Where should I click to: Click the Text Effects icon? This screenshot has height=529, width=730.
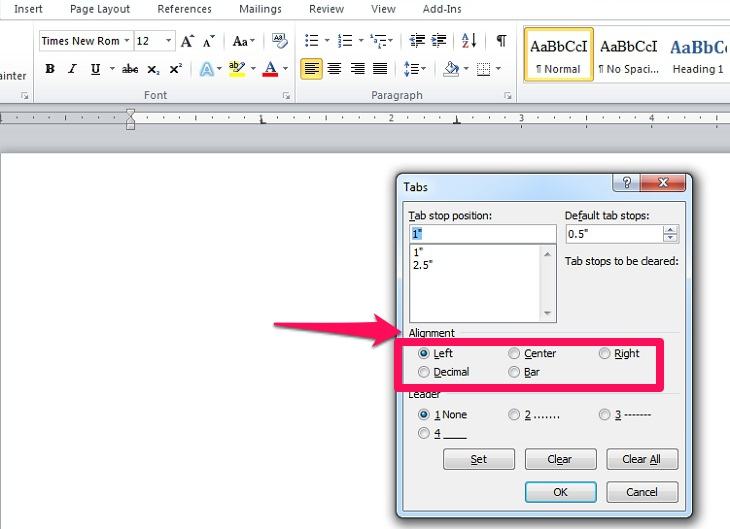click(207, 69)
